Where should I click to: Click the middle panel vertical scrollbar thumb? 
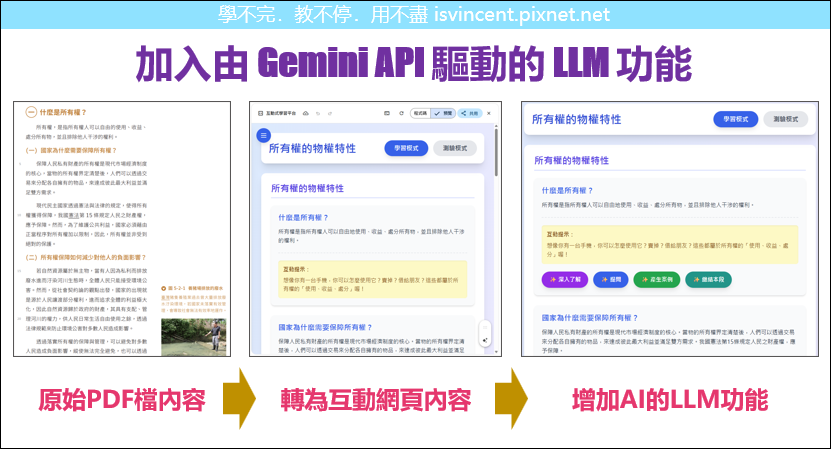pyautogui.click(x=497, y=153)
